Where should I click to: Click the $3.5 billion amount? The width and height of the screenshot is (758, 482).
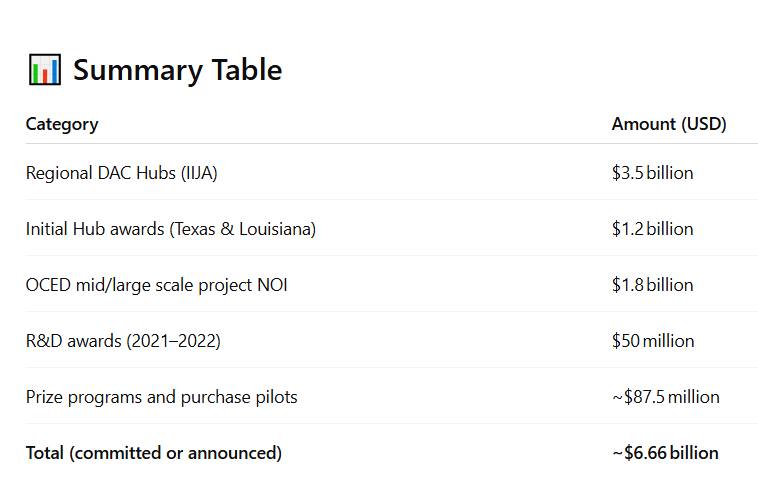click(652, 173)
